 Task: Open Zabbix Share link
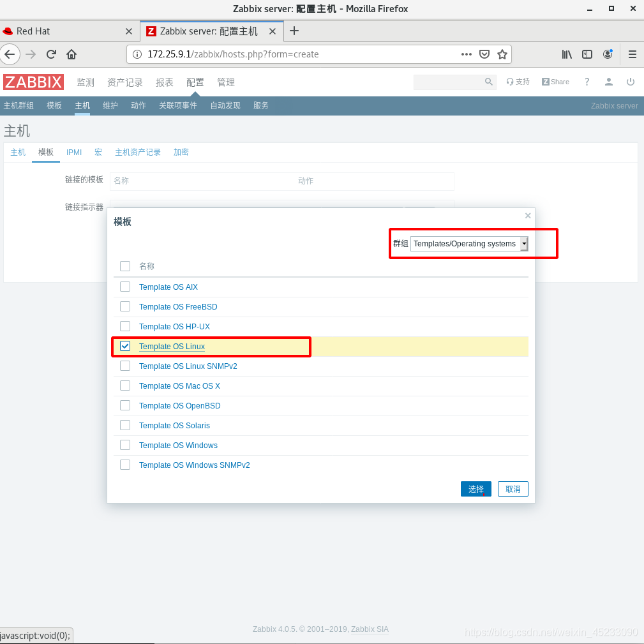coord(555,82)
